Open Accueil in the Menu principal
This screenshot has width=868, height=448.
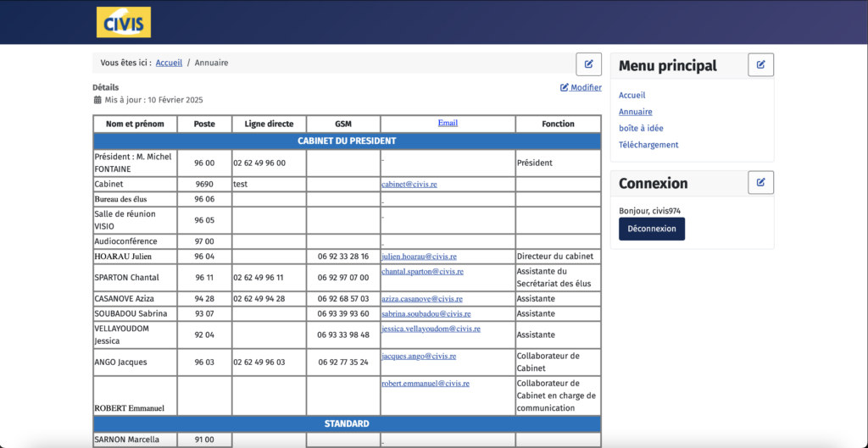click(632, 95)
